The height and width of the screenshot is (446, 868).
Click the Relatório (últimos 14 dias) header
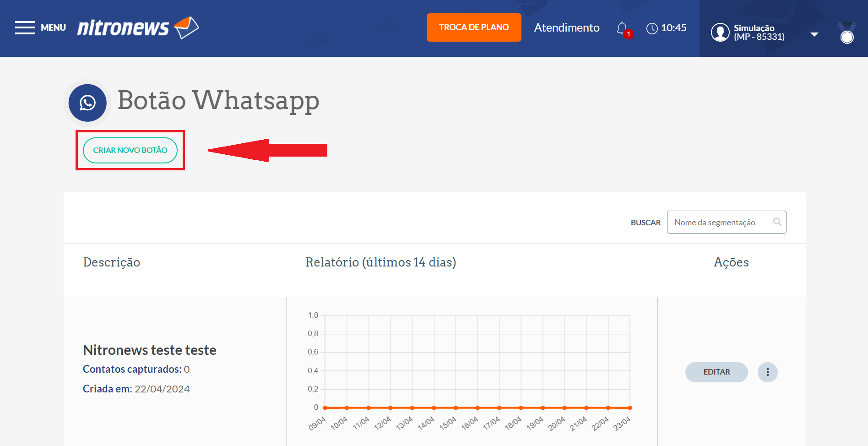(x=381, y=262)
